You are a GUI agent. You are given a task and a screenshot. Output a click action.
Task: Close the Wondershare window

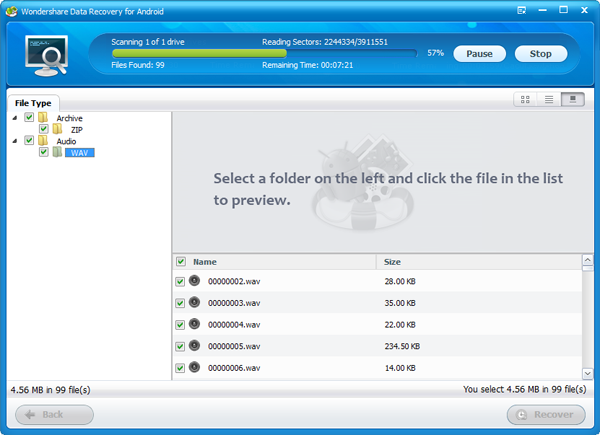(584, 10)
